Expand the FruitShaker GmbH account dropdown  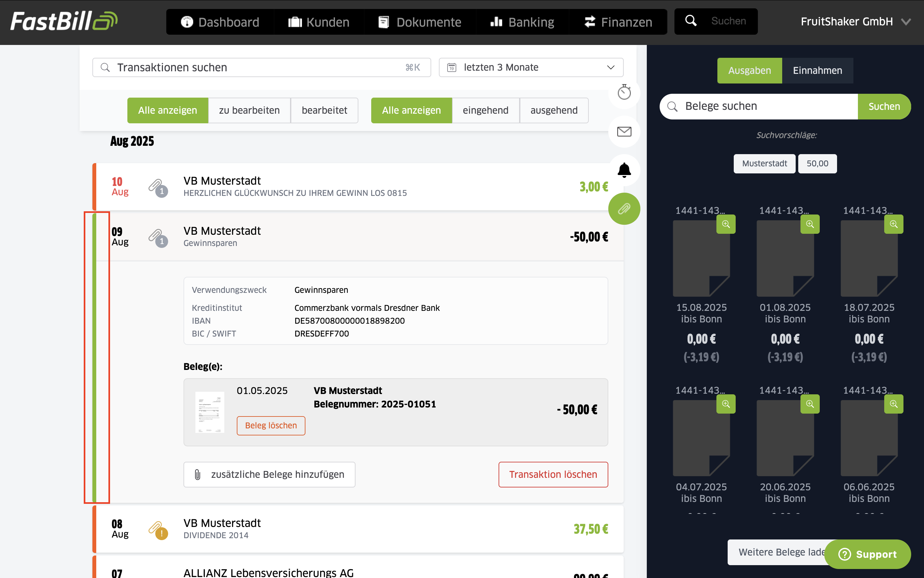pos(856,22)
